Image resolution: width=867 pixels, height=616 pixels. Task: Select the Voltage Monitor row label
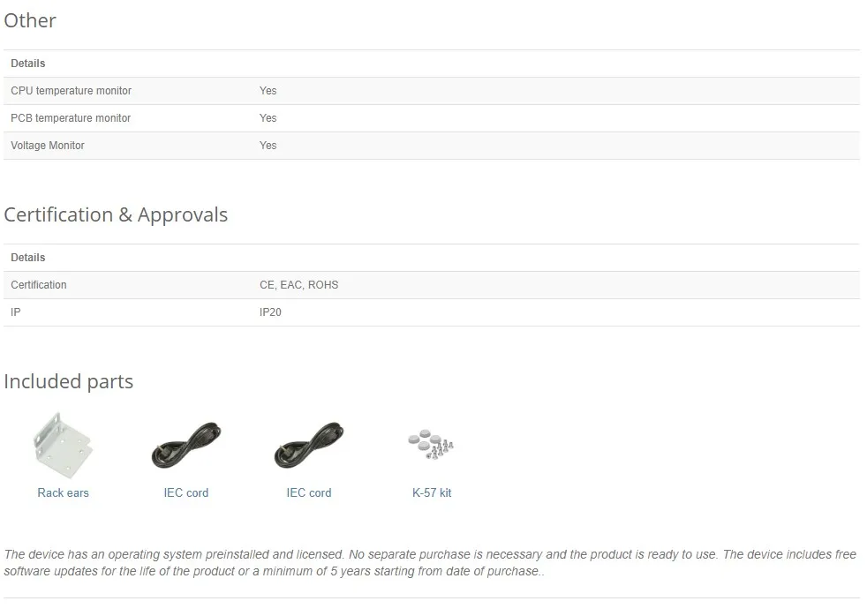[48, 146]
